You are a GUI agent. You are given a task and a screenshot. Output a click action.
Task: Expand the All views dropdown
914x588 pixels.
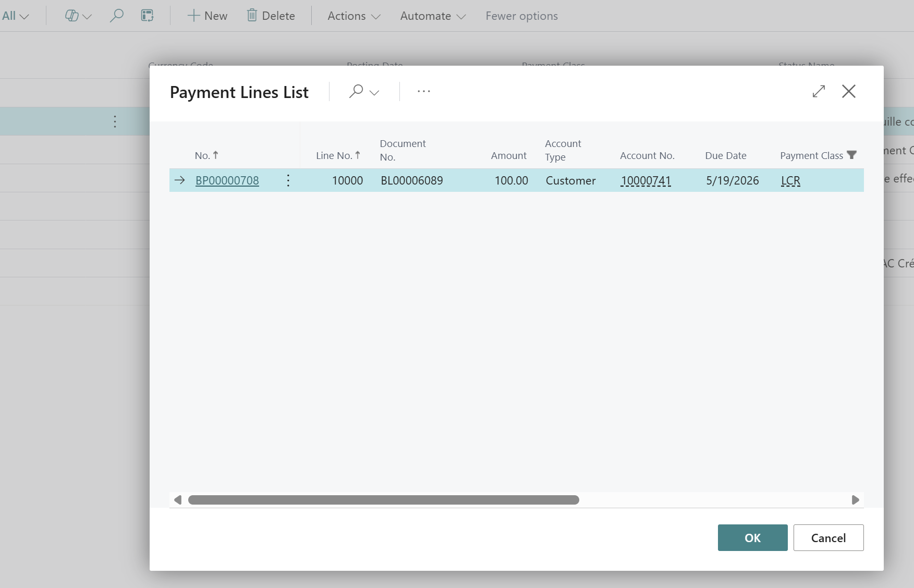point(15,16)
